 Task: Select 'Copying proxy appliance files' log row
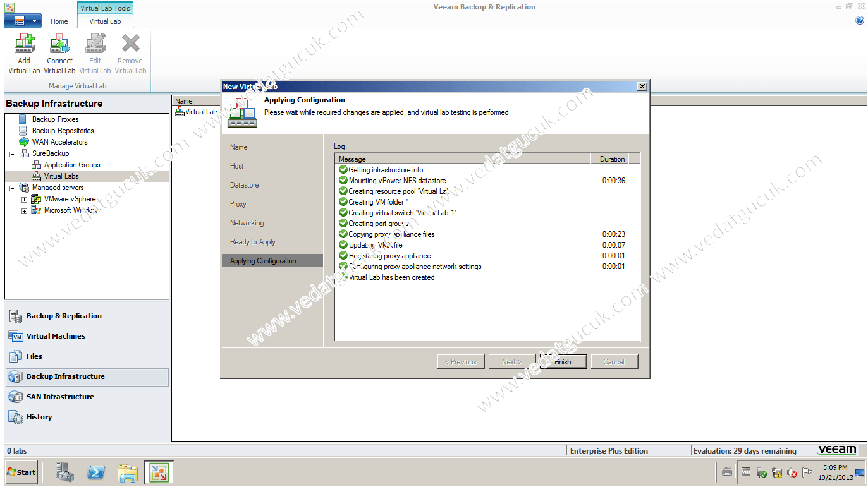(487, 234)
